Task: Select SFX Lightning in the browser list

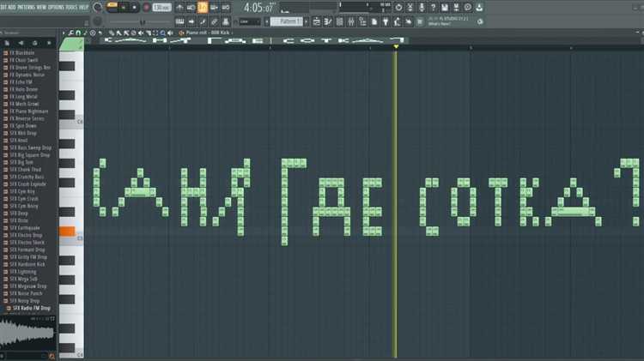Action: [32, 271]
